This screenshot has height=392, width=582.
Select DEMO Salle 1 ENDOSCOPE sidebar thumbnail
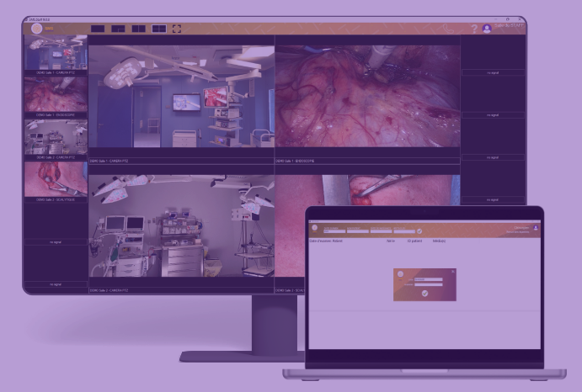[x=56, y=95]
